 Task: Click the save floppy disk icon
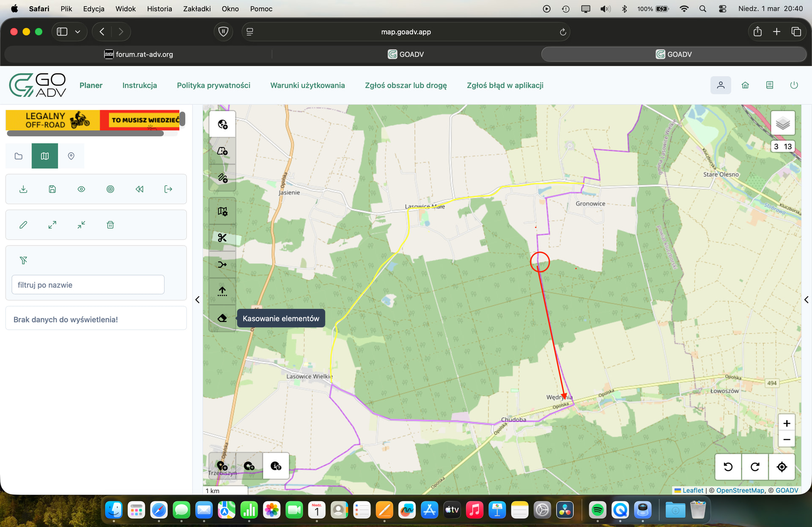point(52,189)
